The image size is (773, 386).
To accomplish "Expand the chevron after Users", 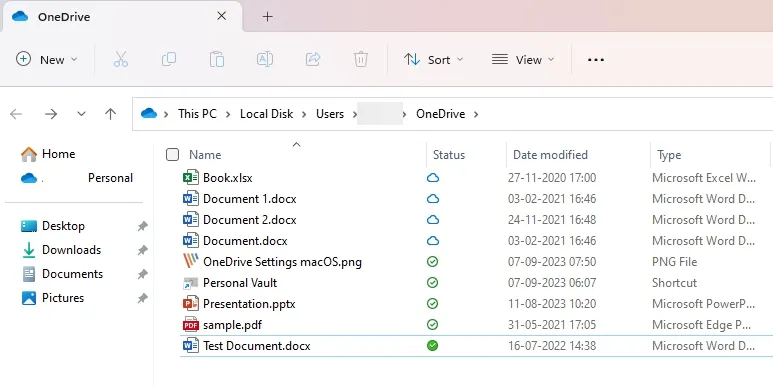I will pos(355,114).
